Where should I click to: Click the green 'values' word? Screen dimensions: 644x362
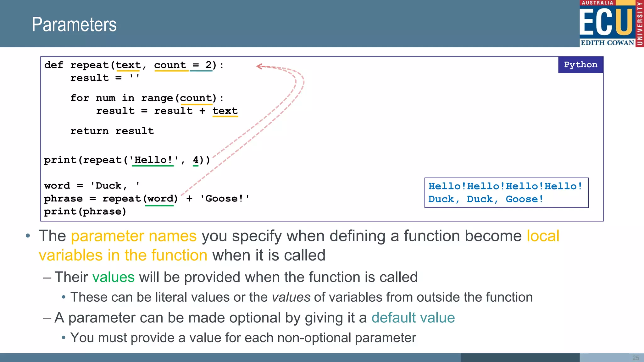[113, 277]
